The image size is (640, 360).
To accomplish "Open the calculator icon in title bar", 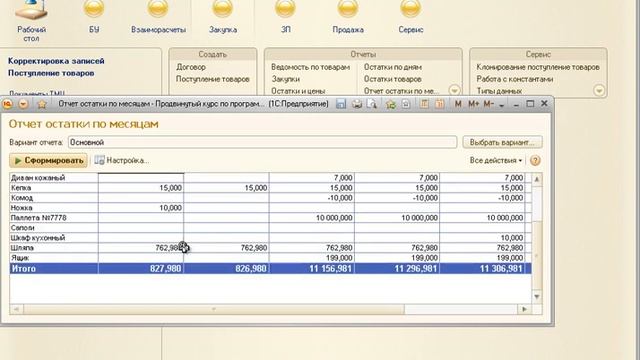I will (424, 104).
